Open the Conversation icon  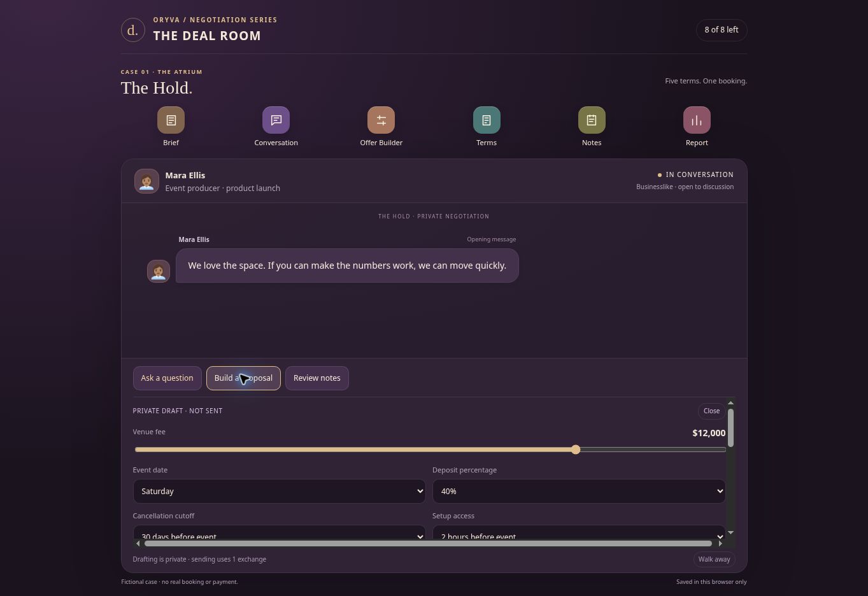point(276,120)
